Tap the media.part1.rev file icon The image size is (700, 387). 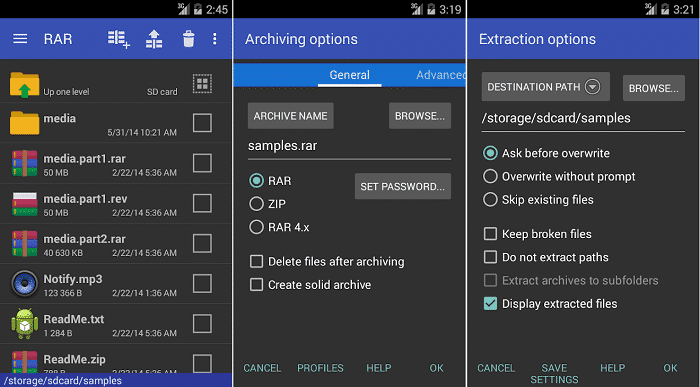click(25, 203)
